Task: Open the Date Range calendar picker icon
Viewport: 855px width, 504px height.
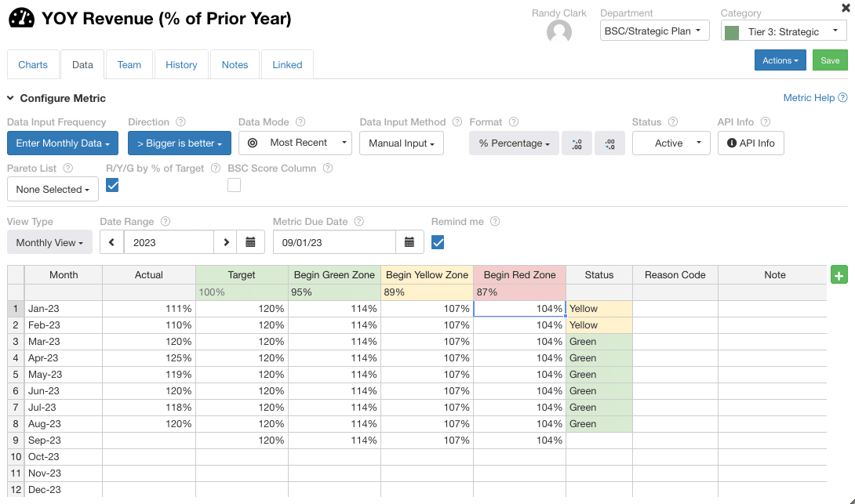Action: (250, 242)
